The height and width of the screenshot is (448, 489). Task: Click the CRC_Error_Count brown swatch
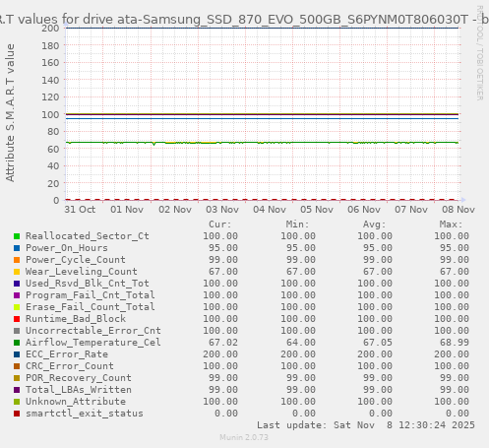(17, 366)
